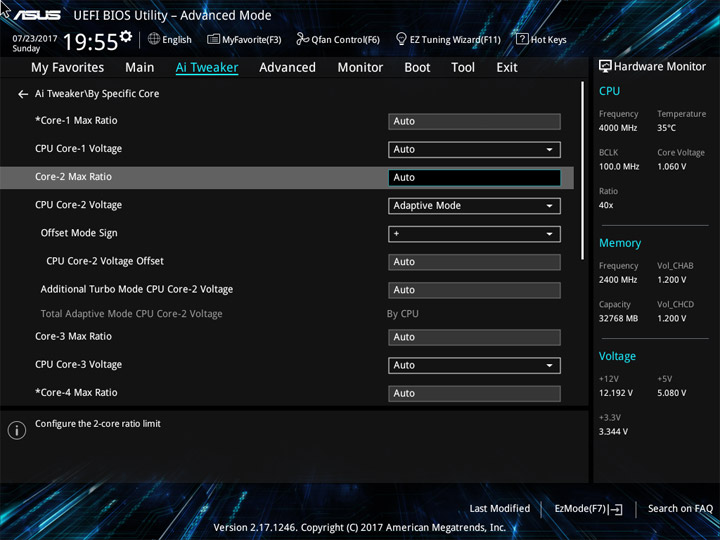Select the CPU Core-3 Voltage label
This screenshot has width=720, height=540.
coord(79,365)
